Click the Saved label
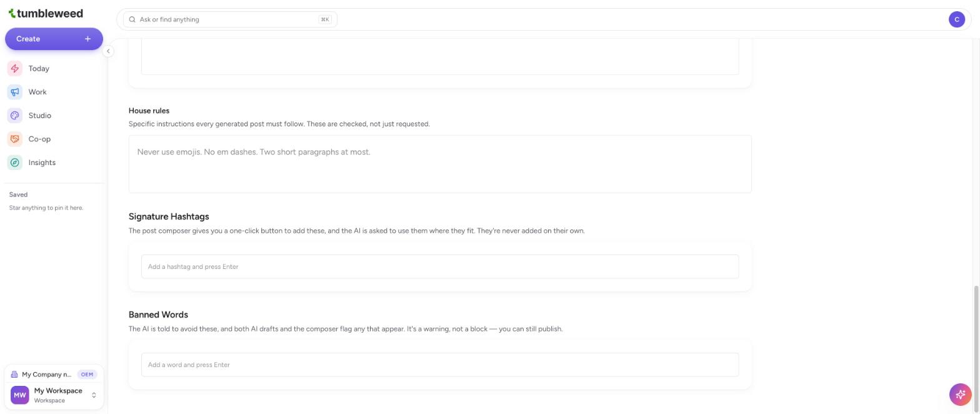 (x=18, y=194)
